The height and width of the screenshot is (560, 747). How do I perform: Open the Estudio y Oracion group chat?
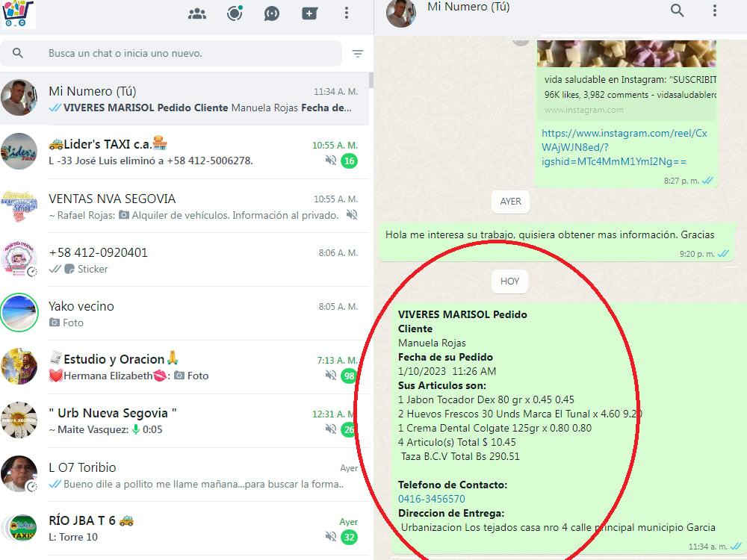point(185,367)
